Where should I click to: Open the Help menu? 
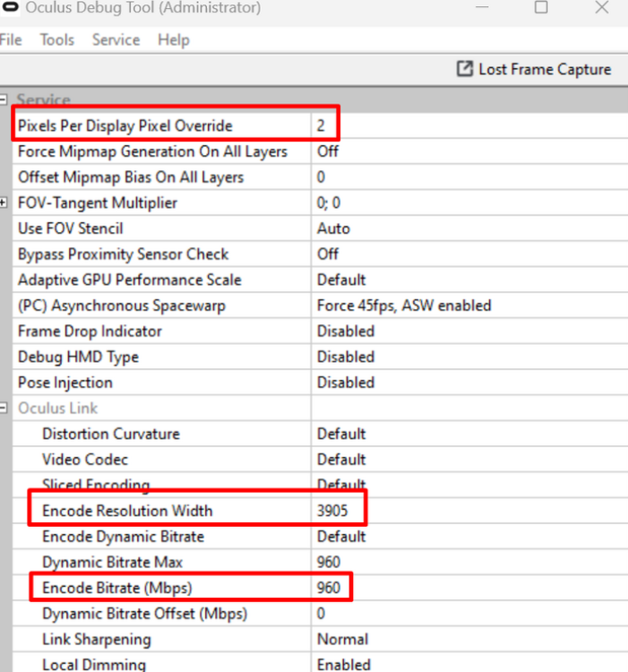tap(174, 39)
